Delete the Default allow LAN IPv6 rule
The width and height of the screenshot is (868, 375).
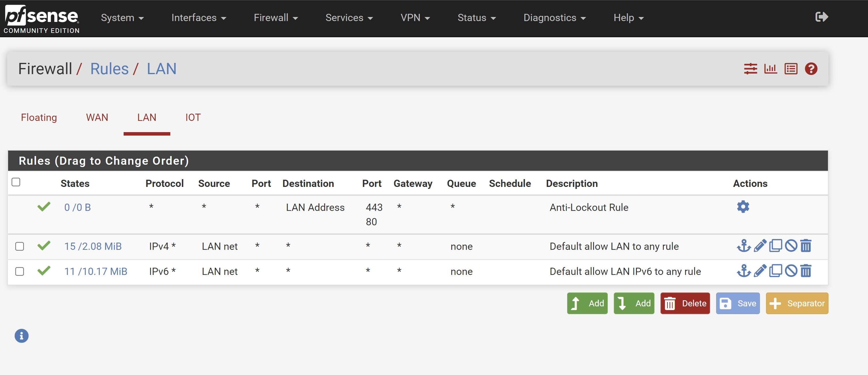pos(806,271)
